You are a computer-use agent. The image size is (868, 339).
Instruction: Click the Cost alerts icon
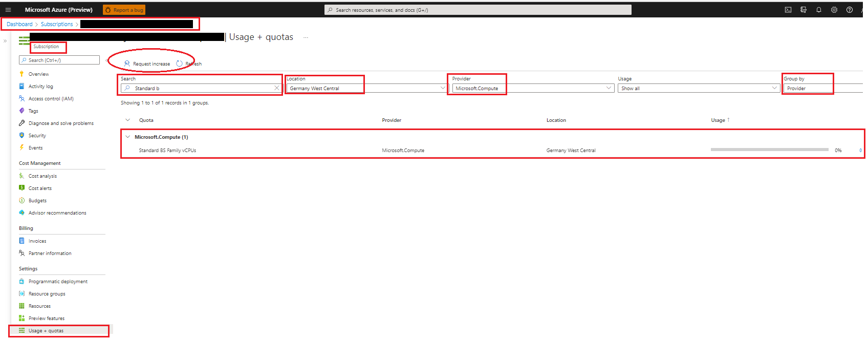[21, 188]
